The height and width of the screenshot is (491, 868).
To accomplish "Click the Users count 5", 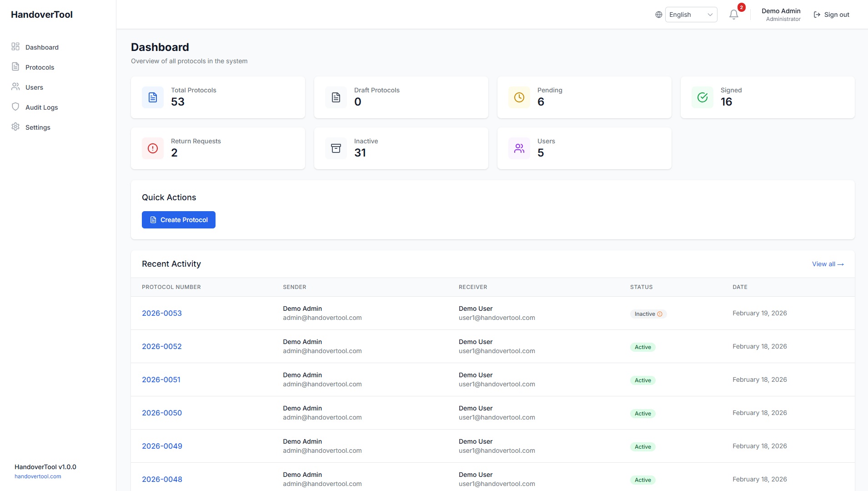I will pyautogui.click(x=541, y=153).
